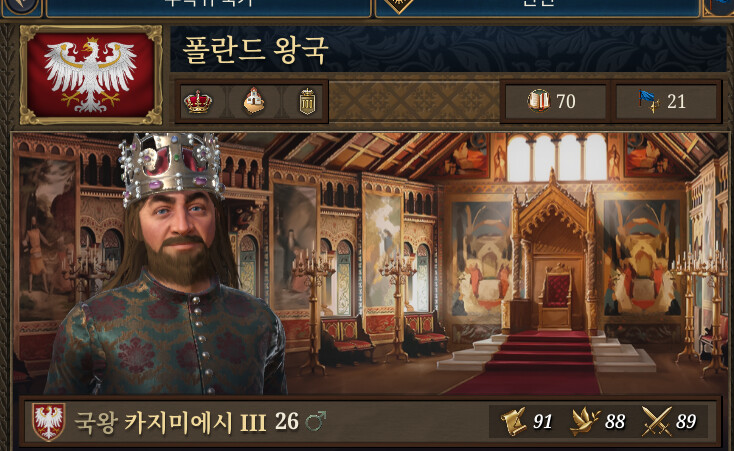
Task: Click the king's portrait with crown
Action: pos(169,267)
